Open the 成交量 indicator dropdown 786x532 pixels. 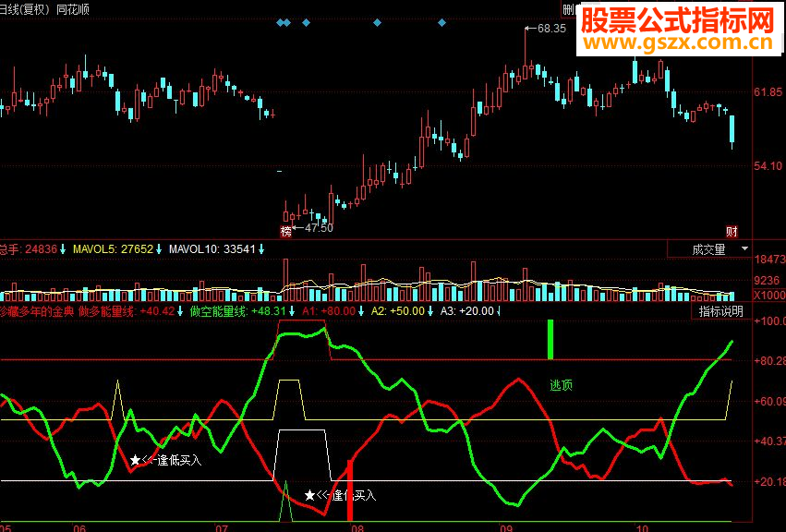710,249
